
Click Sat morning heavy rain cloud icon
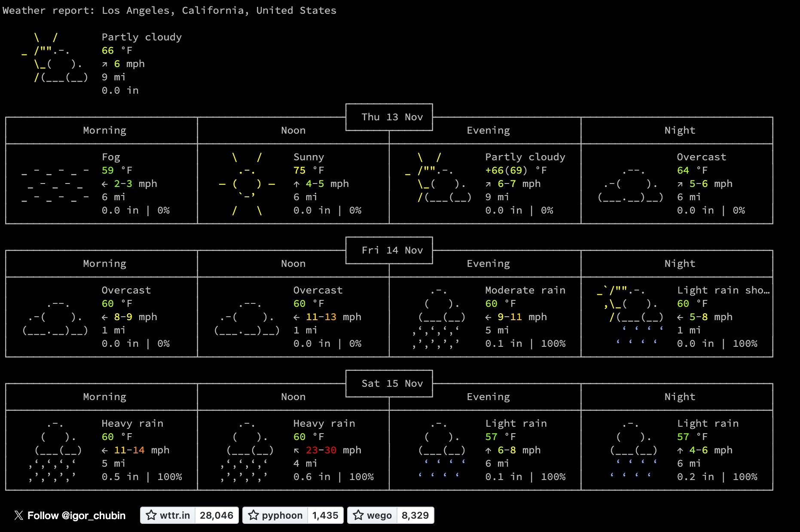point(55,450)
